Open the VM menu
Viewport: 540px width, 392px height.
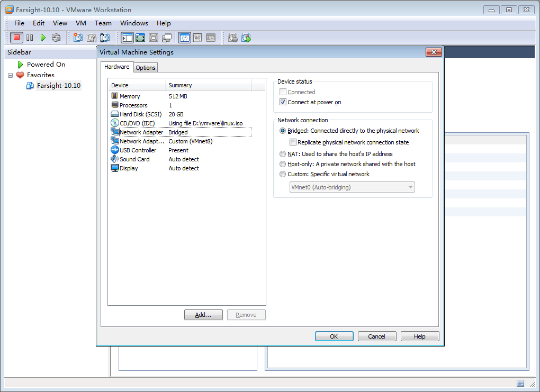pyautogui.click(x=81, y=23)
